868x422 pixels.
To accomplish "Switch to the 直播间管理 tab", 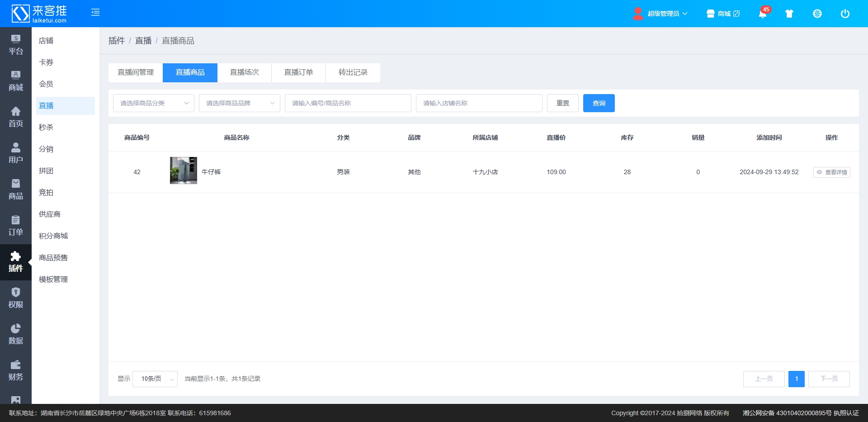I will coord(136,72).
